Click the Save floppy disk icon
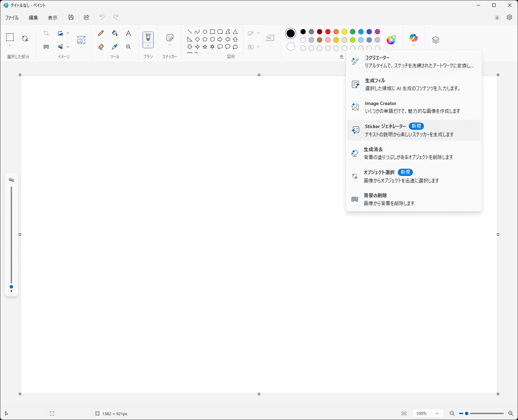Screen dimensions: 518x420 71,18
